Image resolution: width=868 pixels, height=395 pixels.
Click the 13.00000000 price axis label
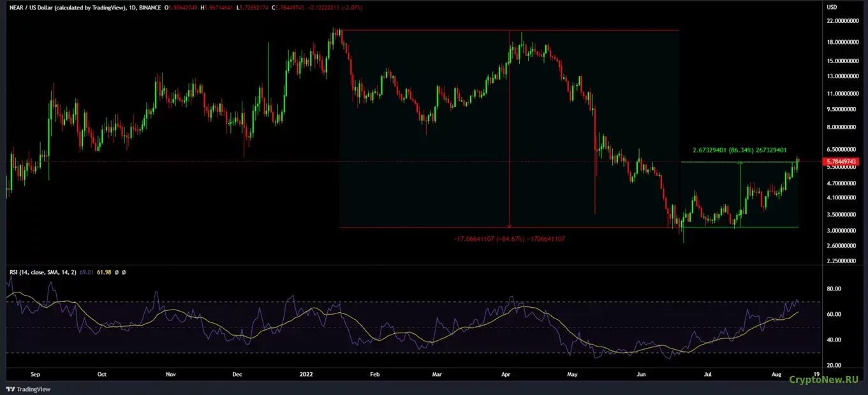coord(843,76)
